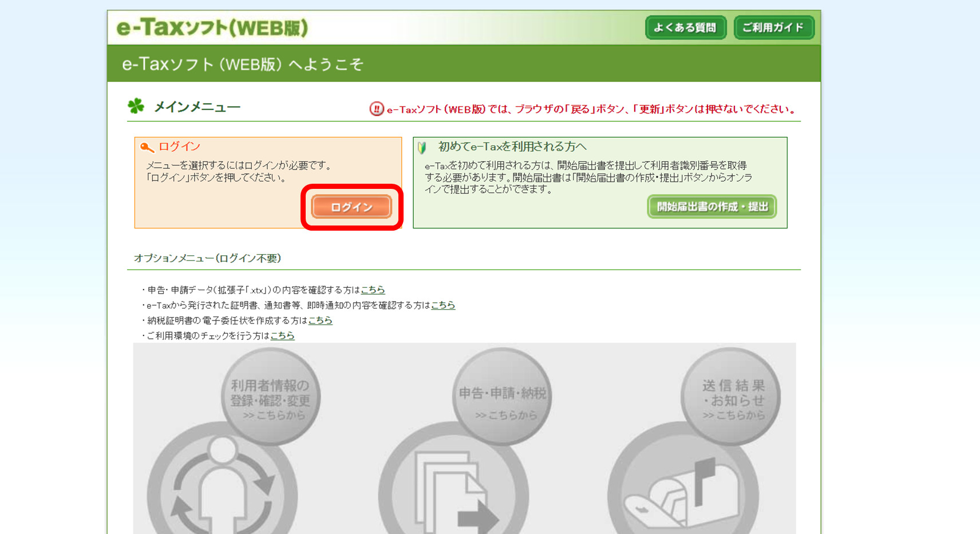
Task: Open こちら link for 証明書、通知書 confirmation
Action: pyautogui.click(x=442, y=305)
